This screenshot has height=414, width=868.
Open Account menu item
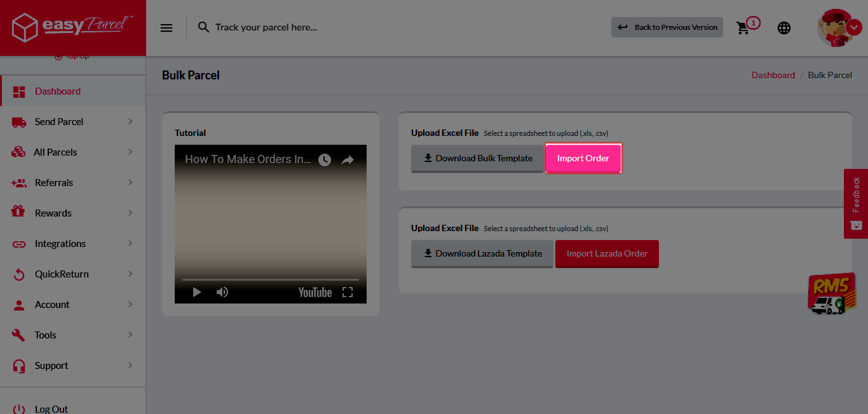[x=73, y=305]
